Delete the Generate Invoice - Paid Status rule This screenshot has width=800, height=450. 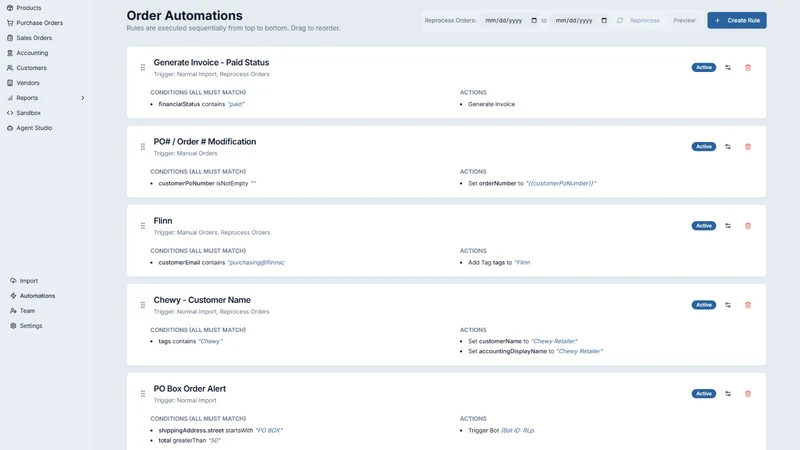point(748,67)
